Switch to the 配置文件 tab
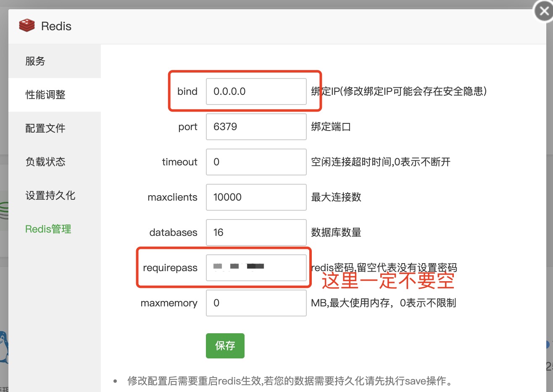 tap(55, 128)
